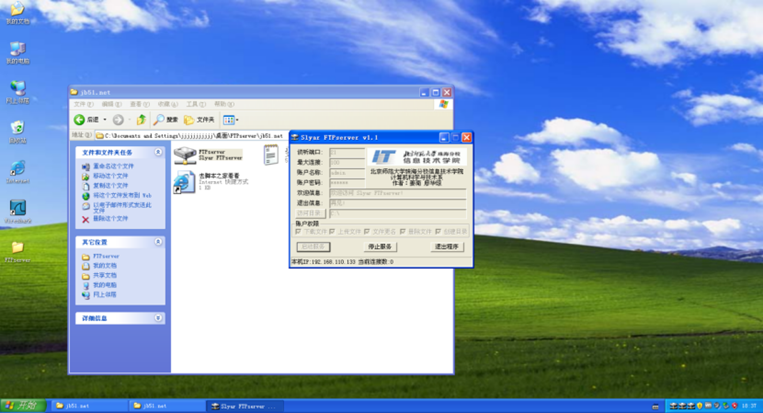Open the 编辑 menu in Explorer

[x=111, y=104]
